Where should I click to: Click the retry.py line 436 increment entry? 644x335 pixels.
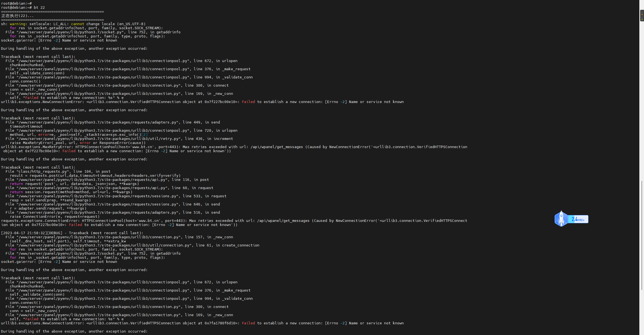119,139
